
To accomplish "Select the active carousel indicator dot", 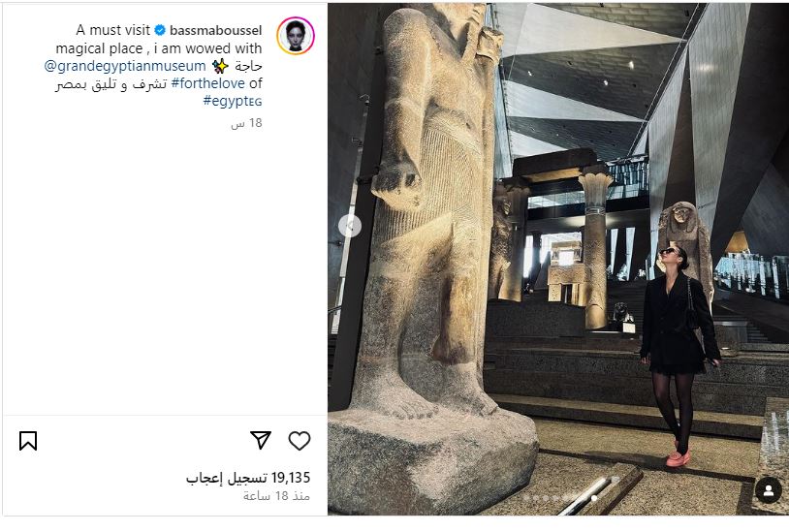I will [594, 498].
